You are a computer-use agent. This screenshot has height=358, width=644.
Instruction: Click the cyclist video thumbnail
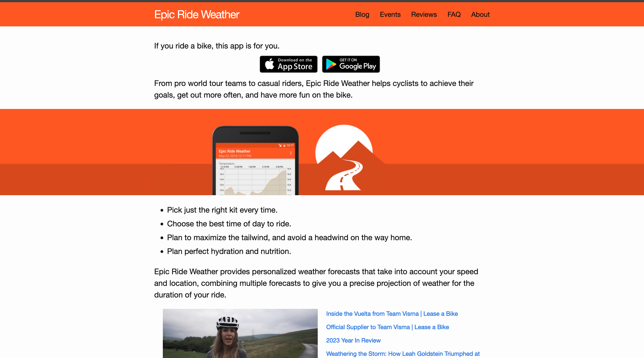coord(240,333)
